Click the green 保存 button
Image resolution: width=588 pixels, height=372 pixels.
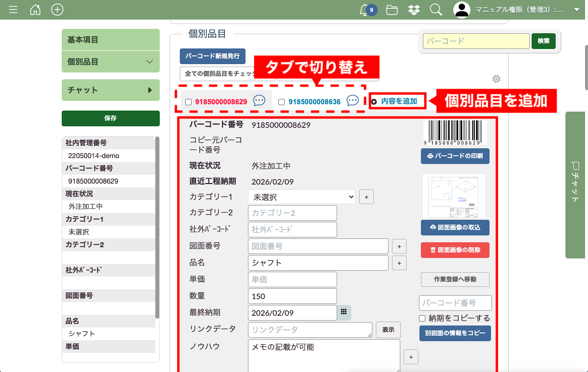pyautogui.click(x=111, y=118)
